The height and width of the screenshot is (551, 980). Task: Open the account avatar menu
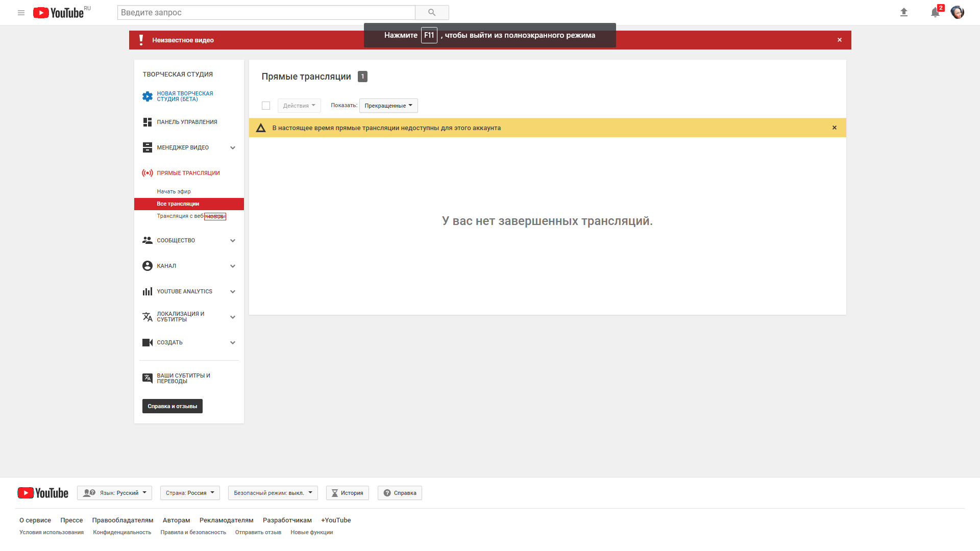pos(958,12)
